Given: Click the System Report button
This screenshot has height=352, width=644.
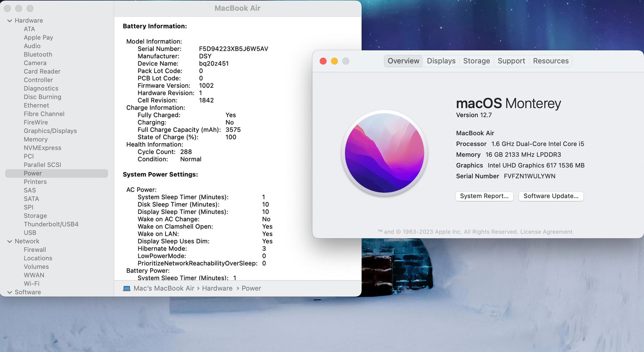Looking at the screenshot, I should (484, 196).
